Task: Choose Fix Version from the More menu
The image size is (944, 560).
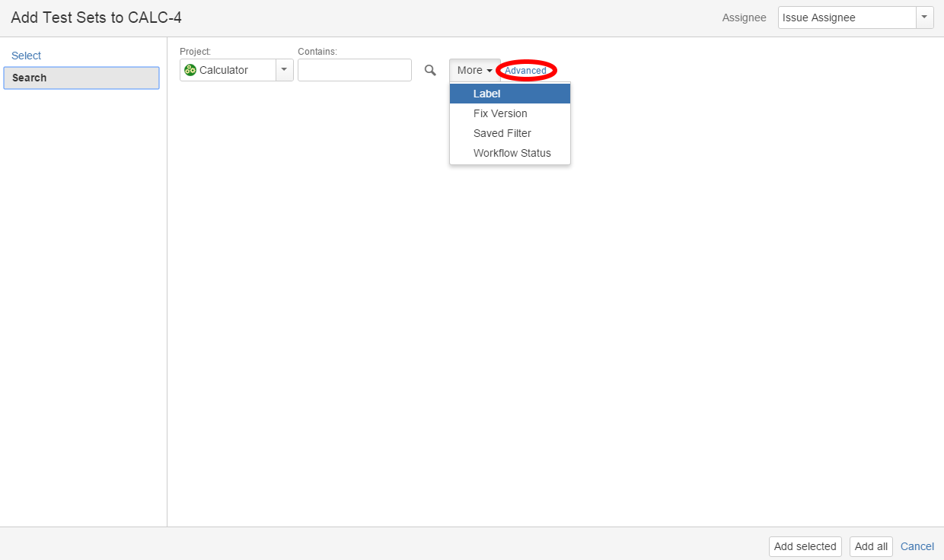Action: click(x=510, y=113)
